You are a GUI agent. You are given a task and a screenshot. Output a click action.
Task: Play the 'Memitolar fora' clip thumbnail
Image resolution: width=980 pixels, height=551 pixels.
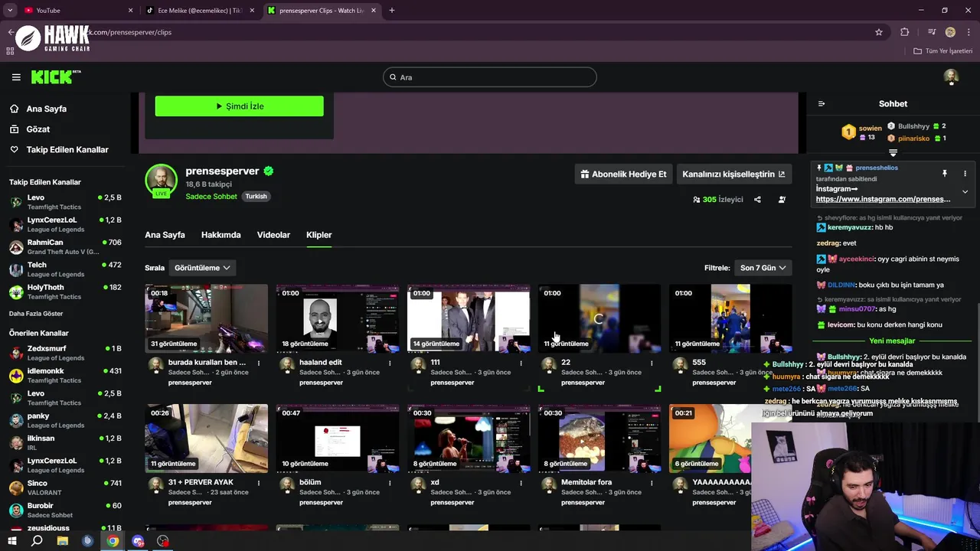pyautogui.click(x=599, y=439)
